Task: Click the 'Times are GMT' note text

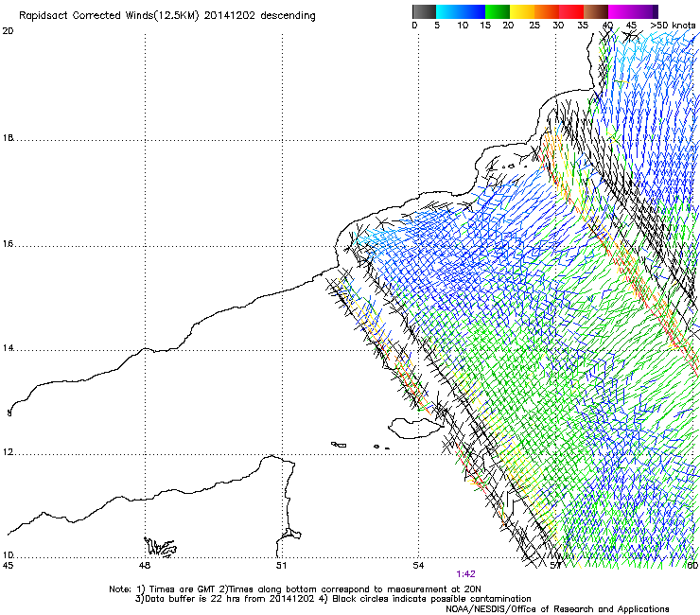Action: 183,589
